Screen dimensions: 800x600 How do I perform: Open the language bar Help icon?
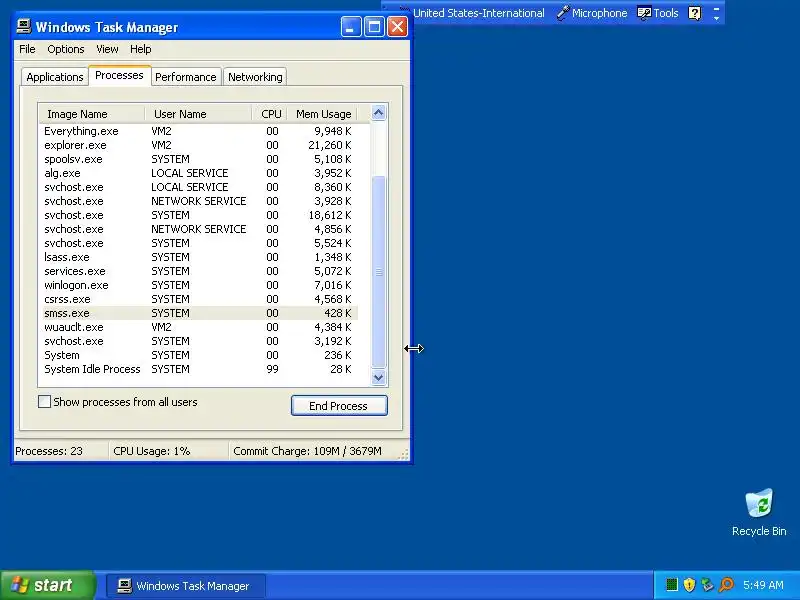tap(694, 13)
